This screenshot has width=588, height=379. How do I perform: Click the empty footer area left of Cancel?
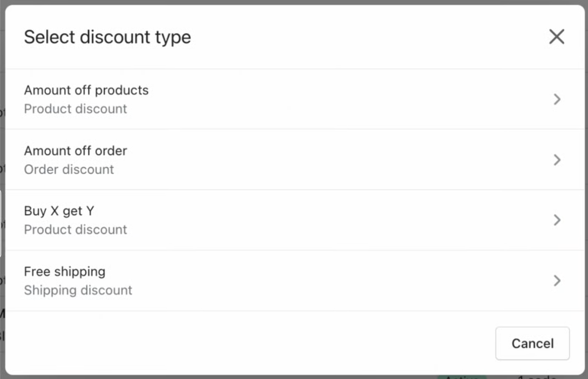261,343
